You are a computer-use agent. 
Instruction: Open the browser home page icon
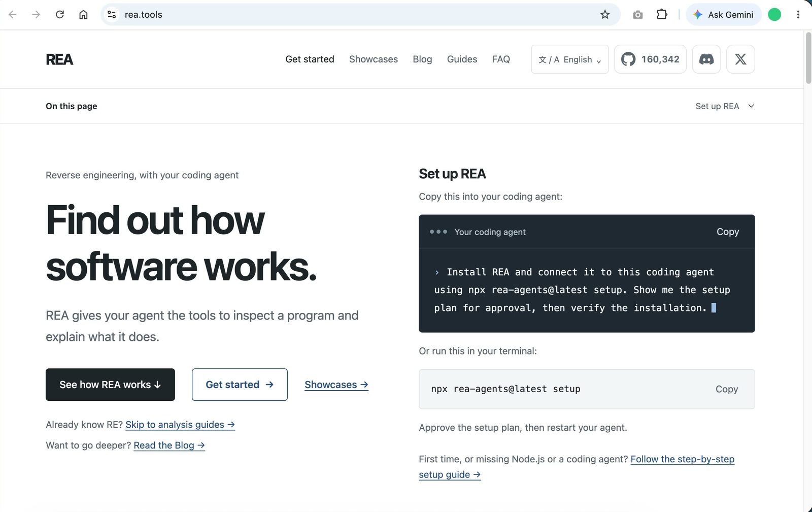83,15
